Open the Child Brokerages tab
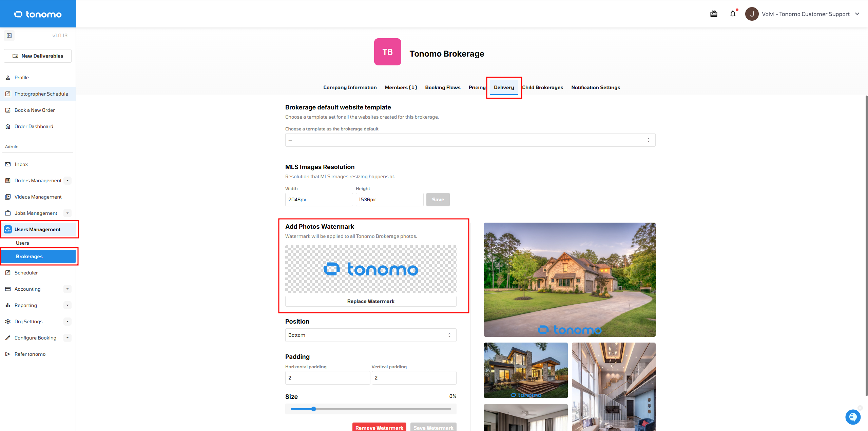The image size is (868, 431). pos(542,87)
